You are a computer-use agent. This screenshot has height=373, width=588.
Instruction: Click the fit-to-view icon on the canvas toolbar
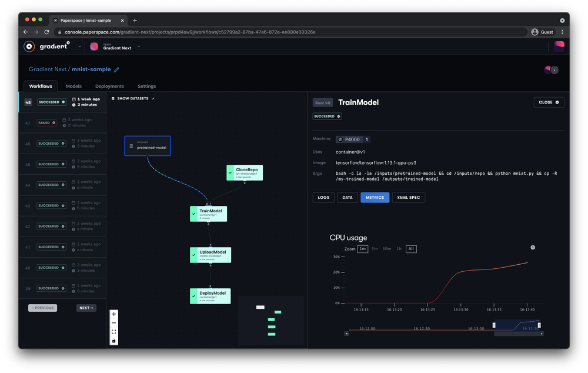113,331
